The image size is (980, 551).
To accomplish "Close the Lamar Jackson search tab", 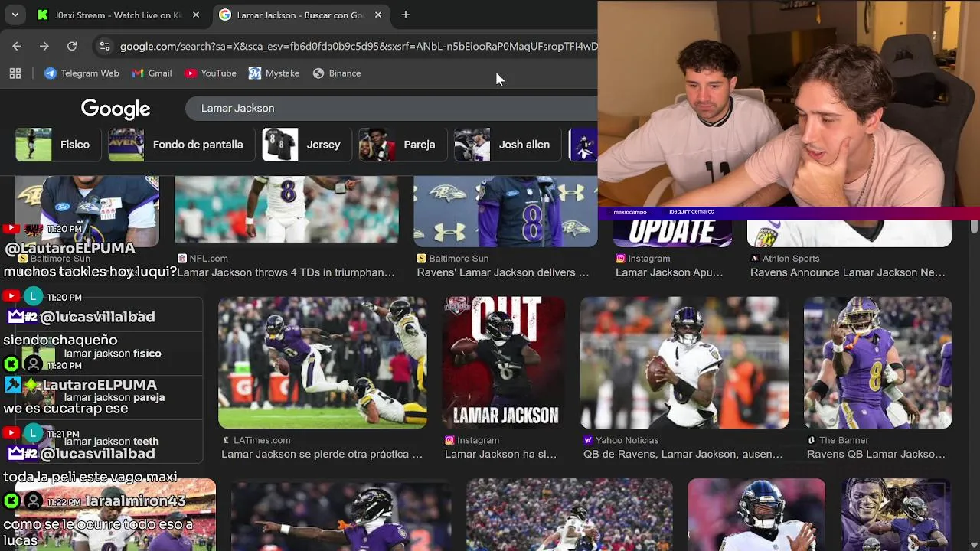I will [378, 15].
